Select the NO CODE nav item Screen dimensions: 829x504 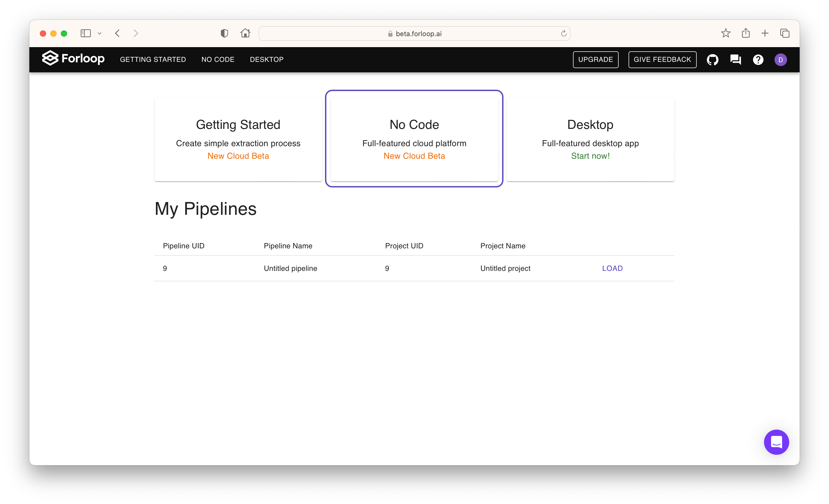coord(218,59)
